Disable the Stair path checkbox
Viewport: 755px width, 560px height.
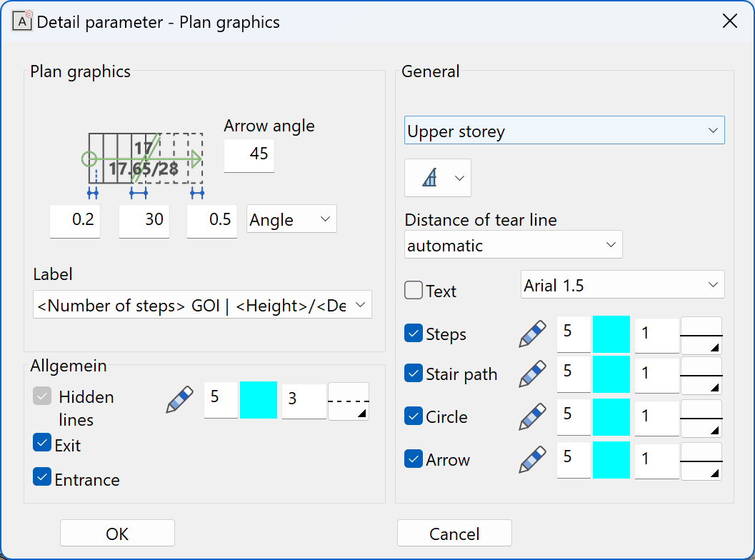coord(414,373)
